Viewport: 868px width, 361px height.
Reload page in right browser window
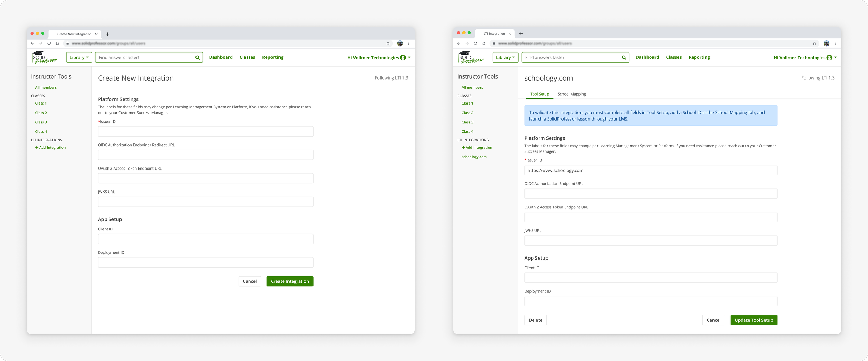tap(475, 43)
